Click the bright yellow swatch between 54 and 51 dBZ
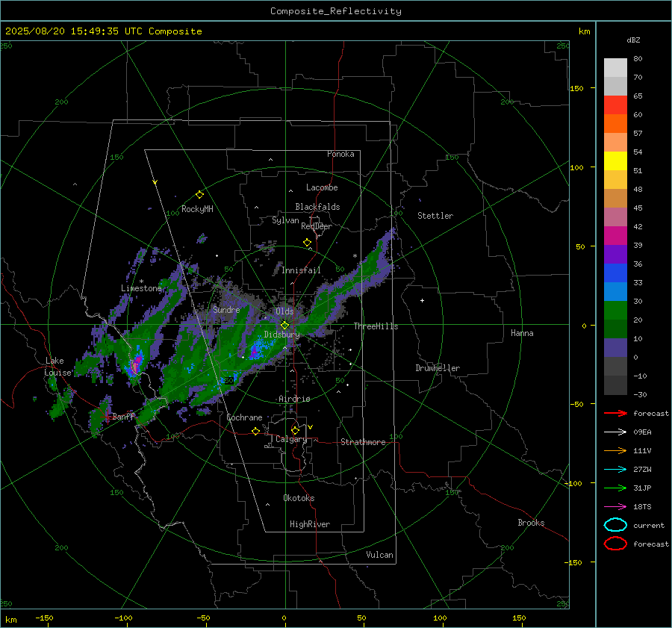Screen dimensions: 672x628 coord(615,161)
